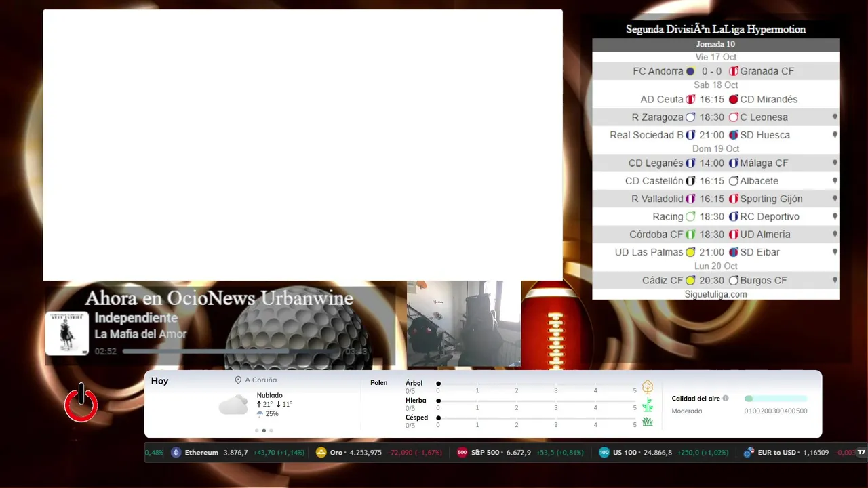
Task: Click the Dom 19 Oct date row
Action: [x=715, y=149]
